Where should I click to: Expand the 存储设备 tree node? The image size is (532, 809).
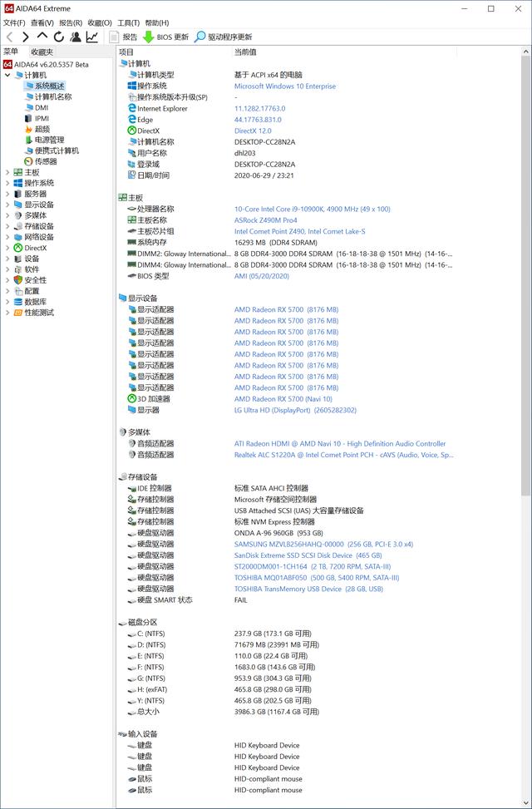(7, 226)
